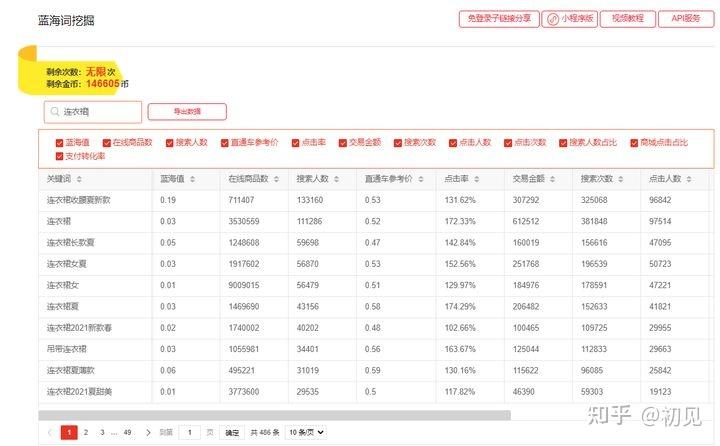Image resolution: width=720 pixels, height=446 pixels.
Task: Disable the 支付转化率 filter checkbox
Action: click(59, 156)
